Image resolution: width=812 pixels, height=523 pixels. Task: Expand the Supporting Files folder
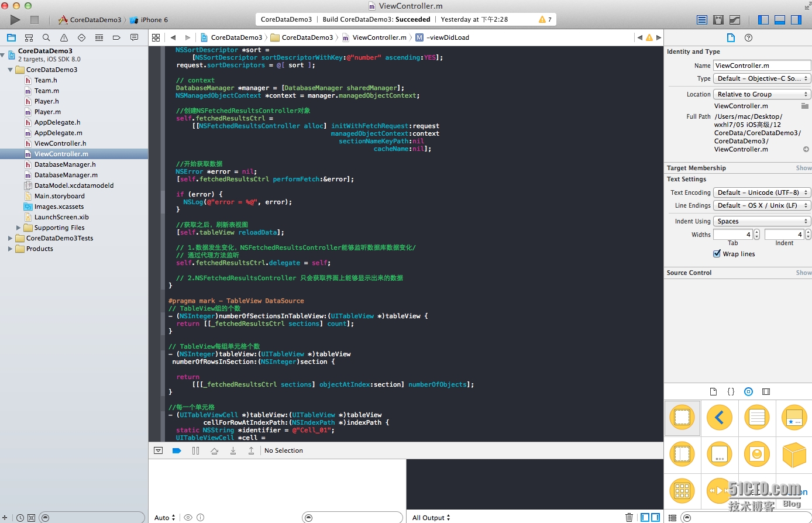click(18, 228)
